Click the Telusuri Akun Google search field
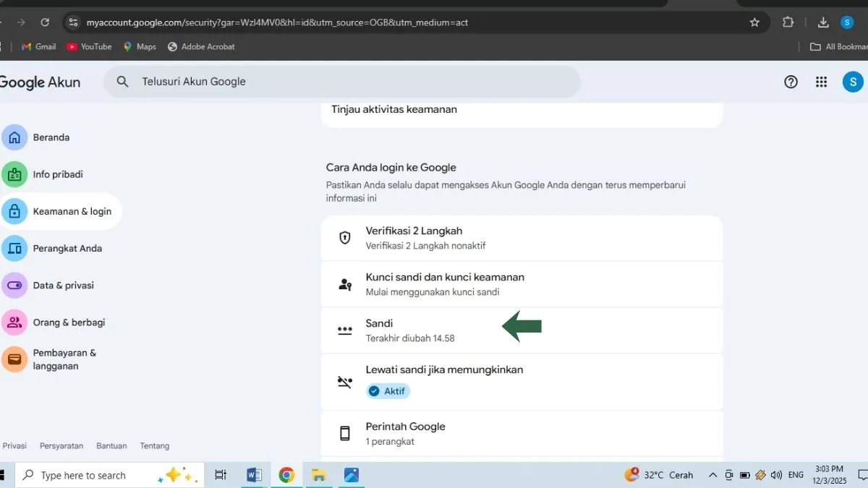This screenshot has height=488, width=868. coord(347,82)
